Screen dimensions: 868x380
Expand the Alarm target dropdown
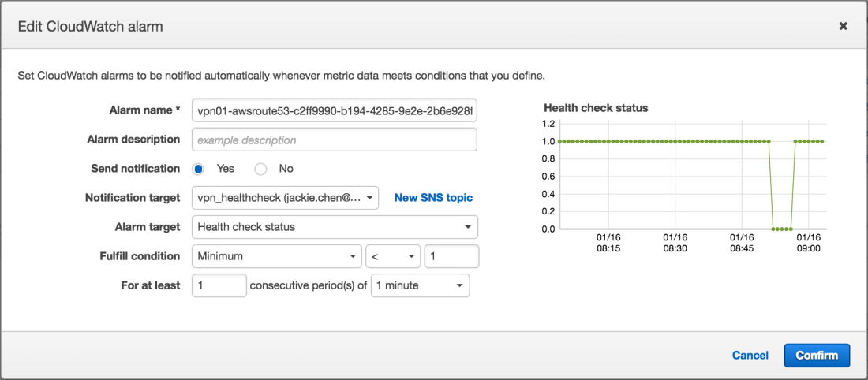[x=335, y=227]
